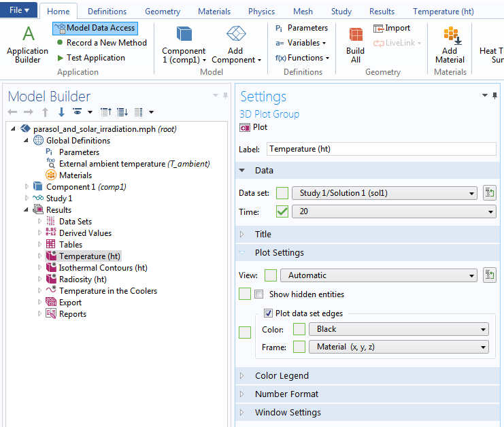Click the Add Material icon
504x427 pixels.
point(450,35)
